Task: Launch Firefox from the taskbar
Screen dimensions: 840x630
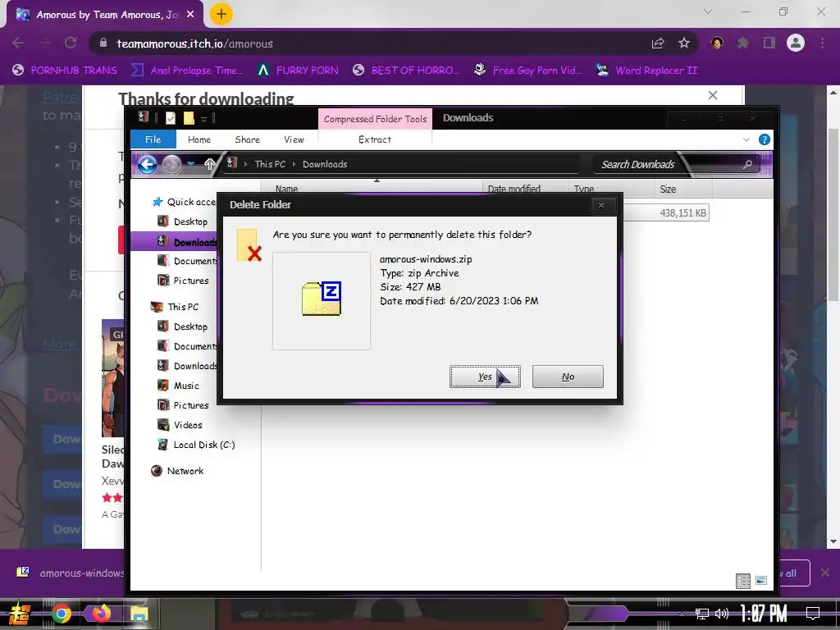Action: (x=101, y=614)
